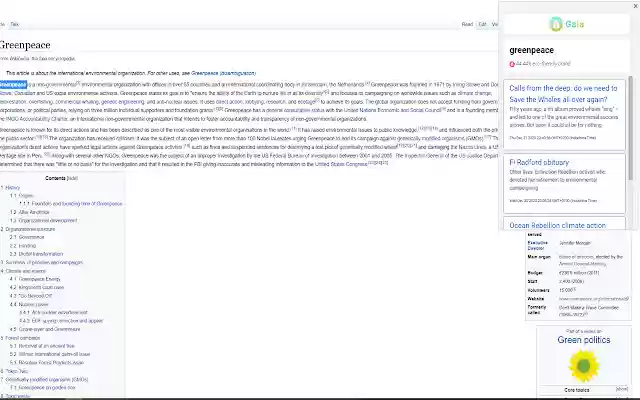Go to section 4.1 Greenpeace Energy
Screen dimensions: 640x400
tap(35, 279)
